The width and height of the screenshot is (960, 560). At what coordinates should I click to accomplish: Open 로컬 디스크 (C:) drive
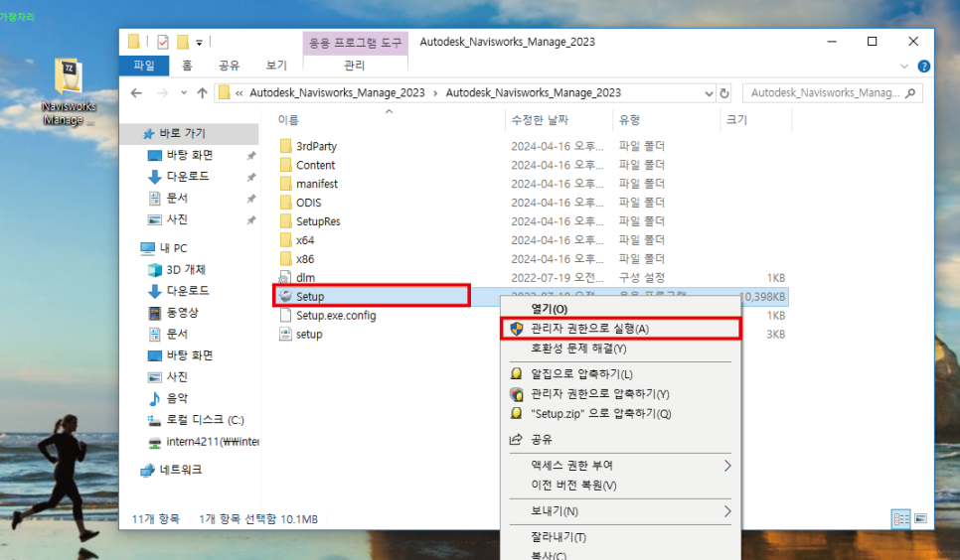coord(196,420)
